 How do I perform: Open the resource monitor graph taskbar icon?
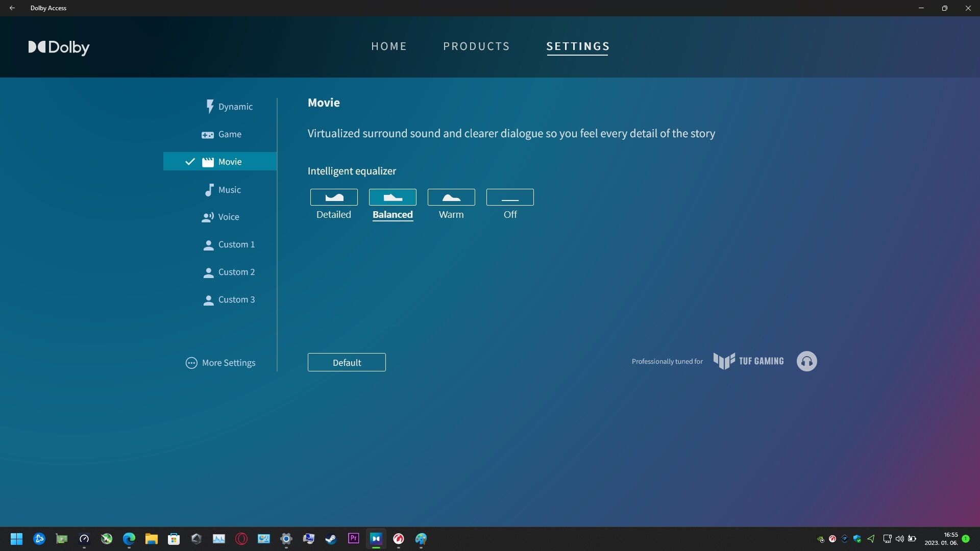219,539
